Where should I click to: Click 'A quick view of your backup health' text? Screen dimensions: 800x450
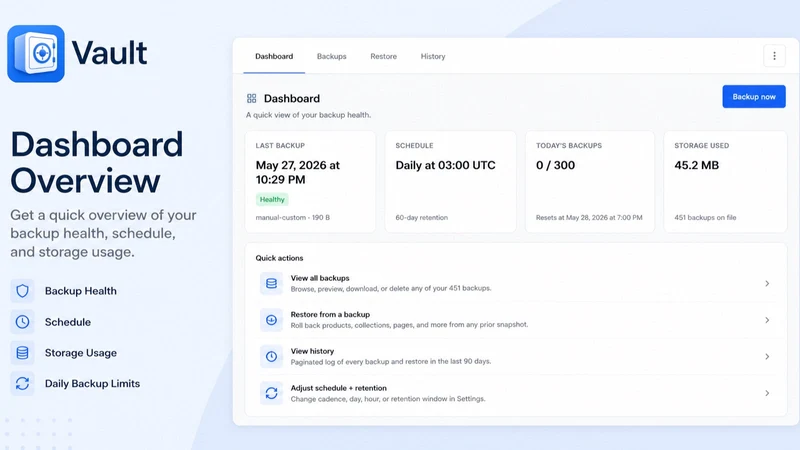[x=308, y=115]
